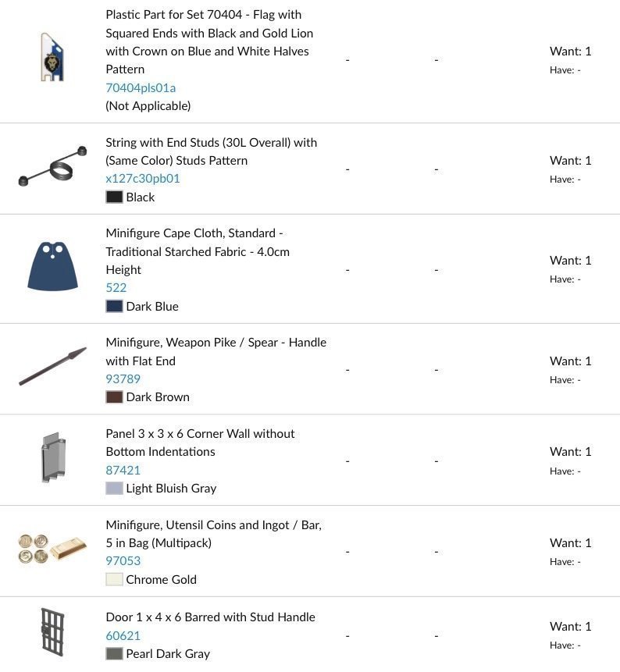
Task: Open part link x127c30pb01
Action: pyautogui.click(x=143, y=178)
